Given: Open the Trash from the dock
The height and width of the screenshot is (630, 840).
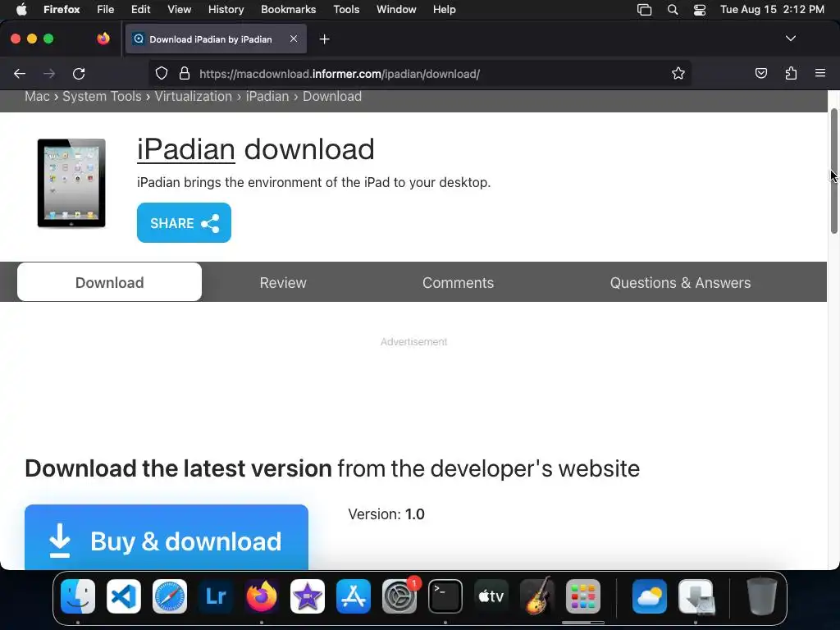Looking at the screenshot, I should tap(762, 596).
